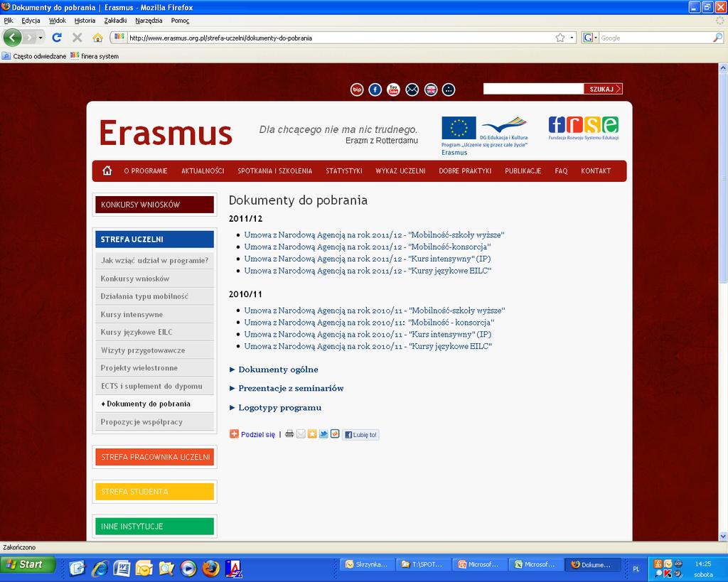Open the finera system bookmark

[x=95, y=56]
